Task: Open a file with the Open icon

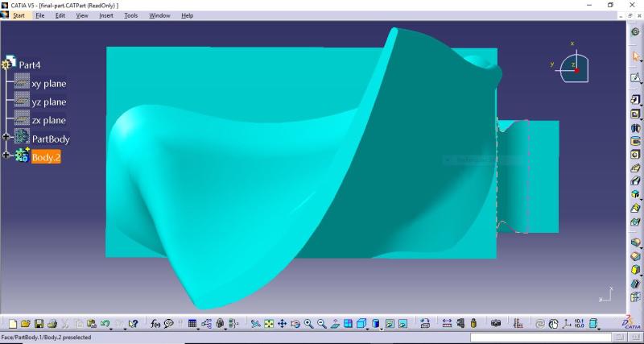Action: pyautogui.click(x=24, y=324)
